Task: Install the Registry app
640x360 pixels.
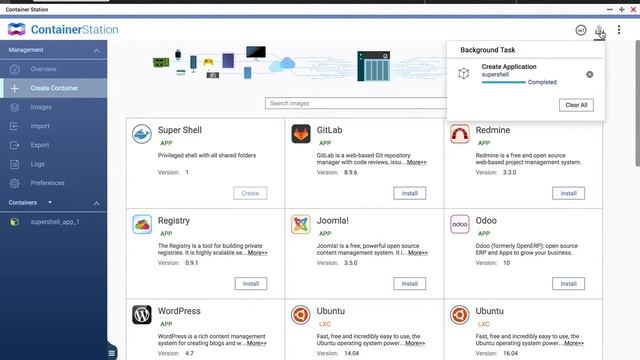Action: point(251,284)
